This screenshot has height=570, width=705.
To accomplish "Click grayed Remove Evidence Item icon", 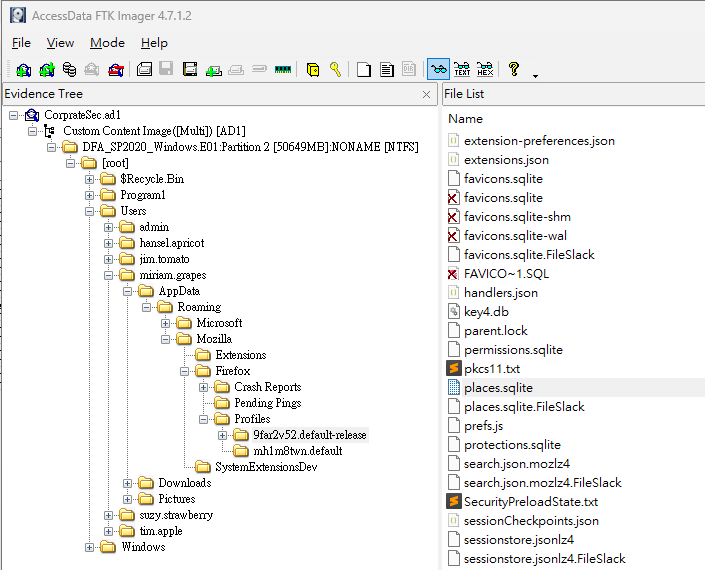I will point(92,70).
